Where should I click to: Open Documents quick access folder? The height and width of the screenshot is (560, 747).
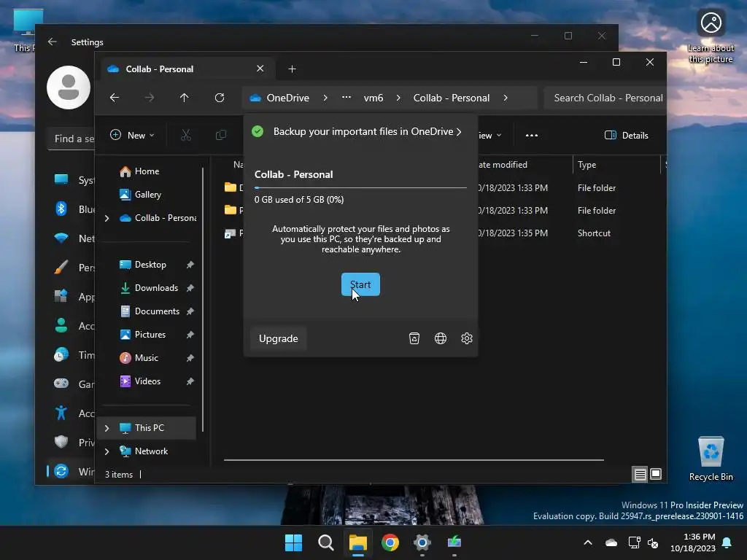[x=157, y=311]
